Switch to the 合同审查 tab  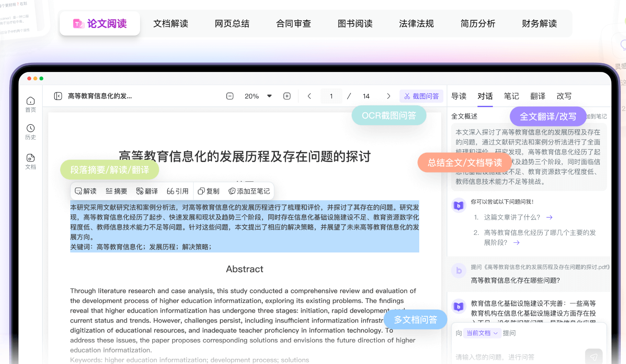(x=293, y=24)
